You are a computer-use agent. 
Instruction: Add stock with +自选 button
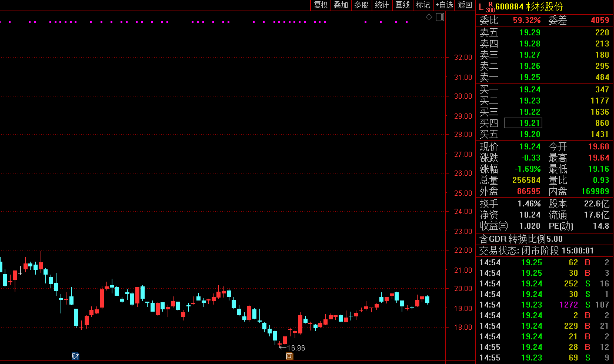pyautogui.click(x=444, y=5)
